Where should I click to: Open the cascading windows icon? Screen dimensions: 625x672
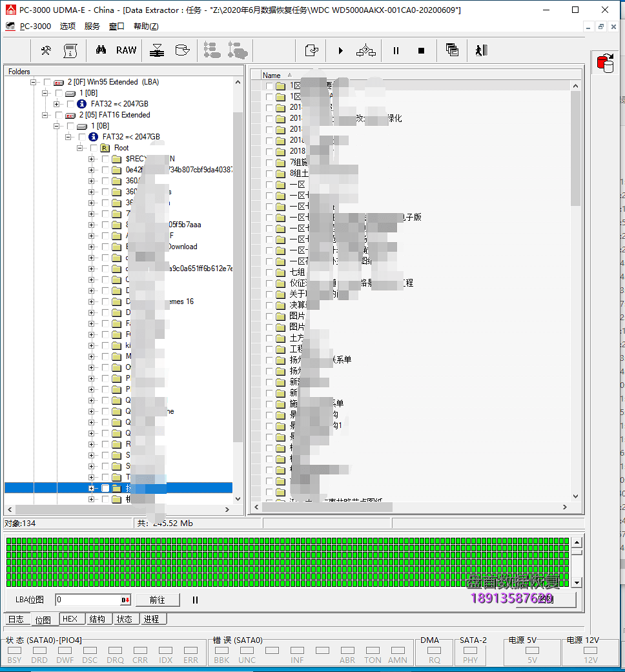(452, 50)
